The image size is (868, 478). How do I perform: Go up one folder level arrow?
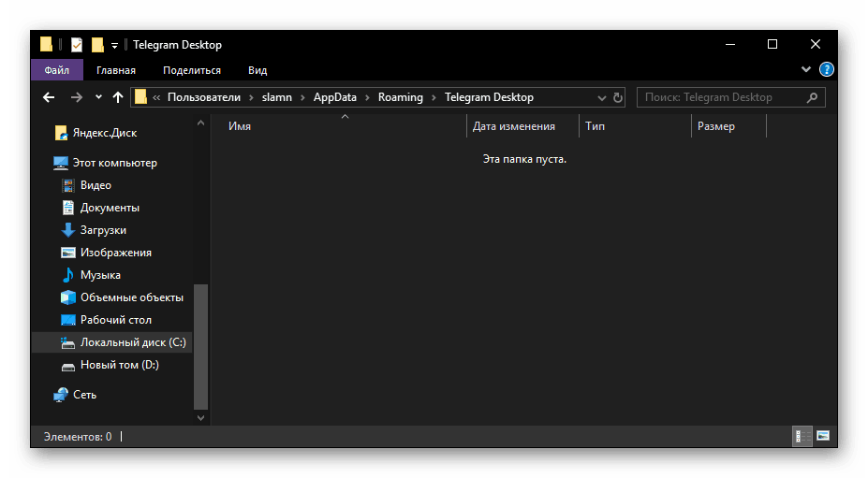[117, 97]
